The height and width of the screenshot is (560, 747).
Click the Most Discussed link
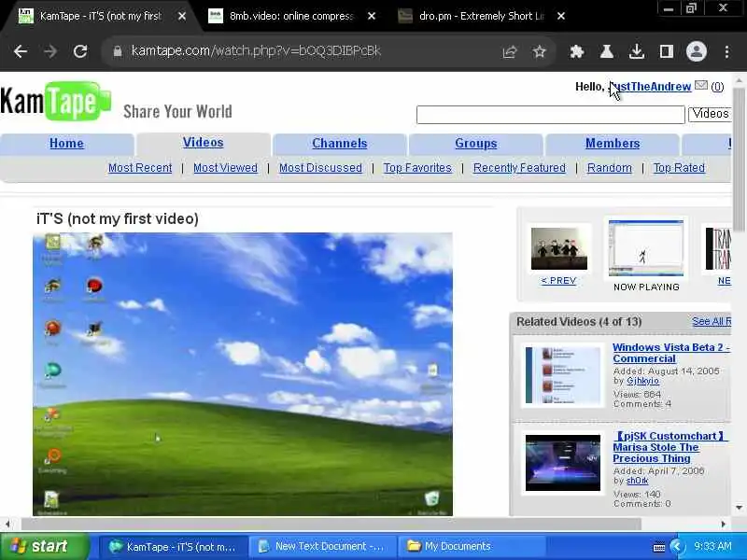click(320, 168)
